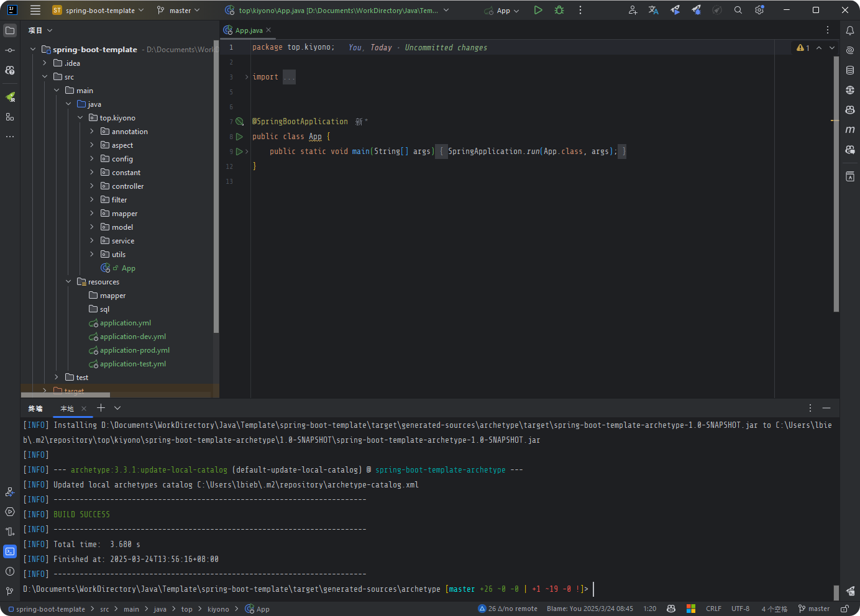Click project tree horizontal scrollbar
860x616 pixels.
(x=65, y=395)
